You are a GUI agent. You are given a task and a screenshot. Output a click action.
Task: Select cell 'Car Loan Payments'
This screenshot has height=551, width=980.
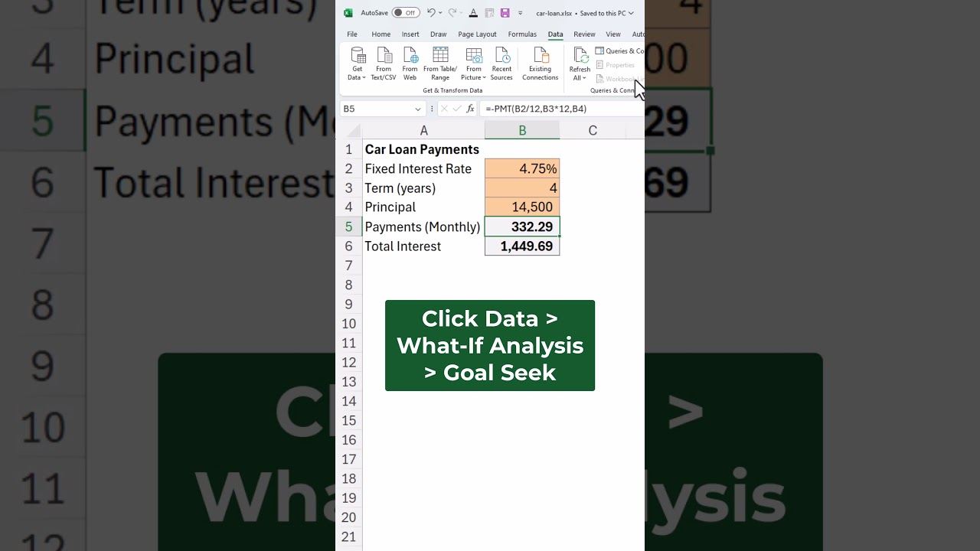[x=423, y=149]
